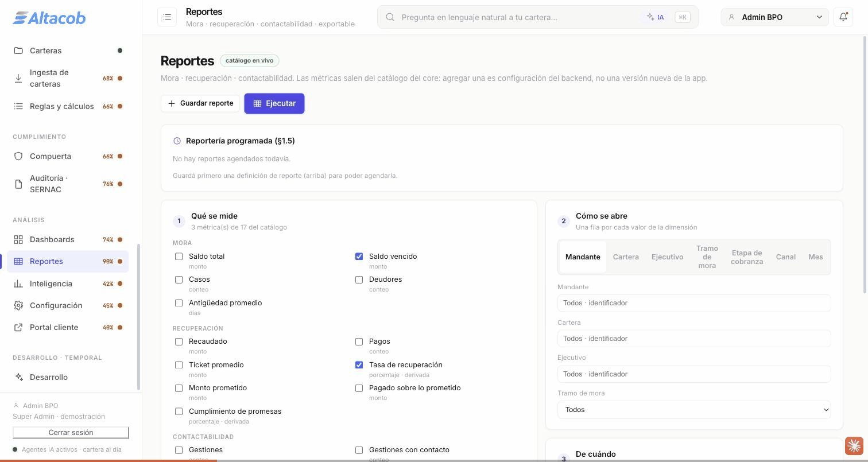Screen dimensions: 868x462
Task: Check the Casos metric
Action: click(179, 279)
